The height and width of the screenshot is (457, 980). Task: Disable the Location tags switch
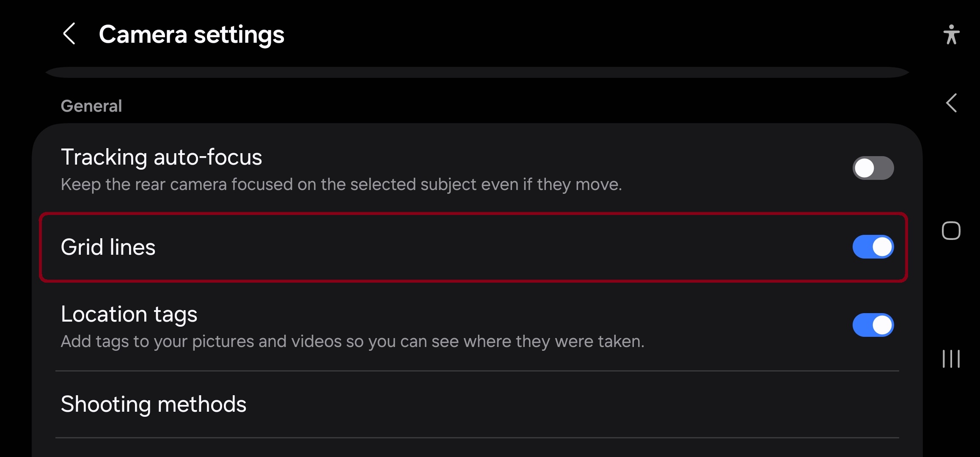pos(873,325)
